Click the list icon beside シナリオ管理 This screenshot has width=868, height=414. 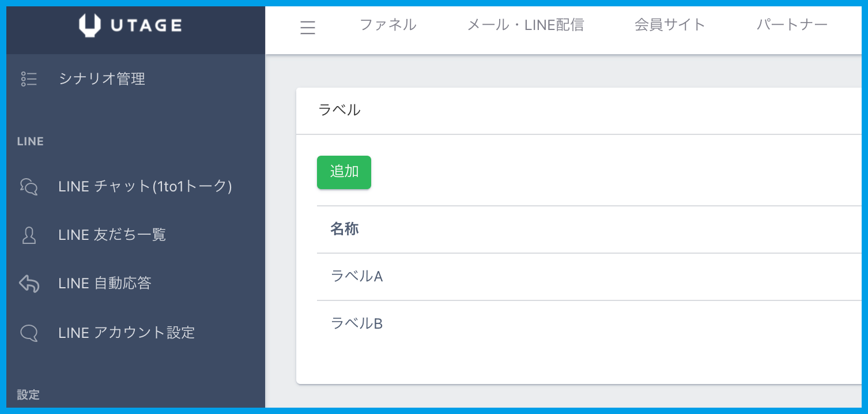click(x=29, y=79)
